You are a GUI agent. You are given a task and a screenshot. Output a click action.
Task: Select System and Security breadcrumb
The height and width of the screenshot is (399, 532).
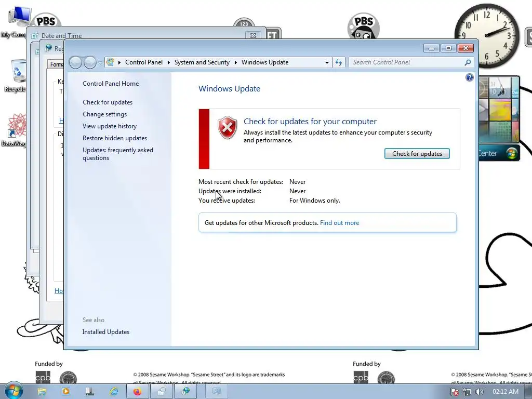(x=202, y=62)
